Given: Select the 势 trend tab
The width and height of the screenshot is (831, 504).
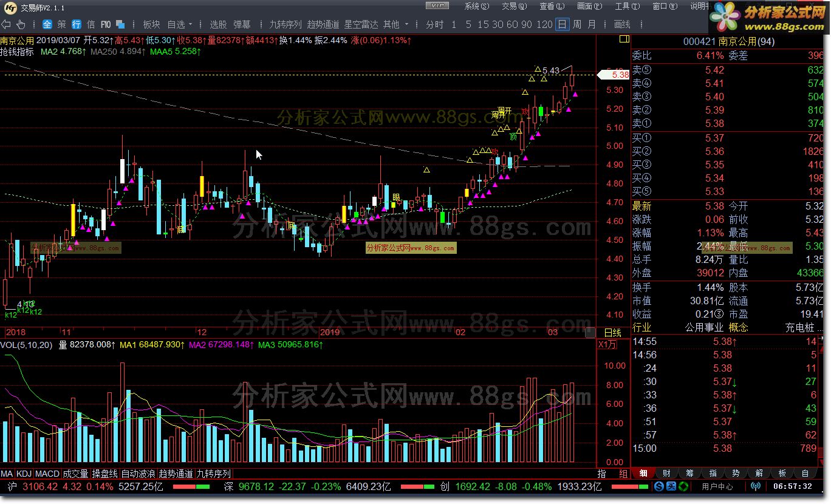Looking at the screenshot, I should pos(736,474).
